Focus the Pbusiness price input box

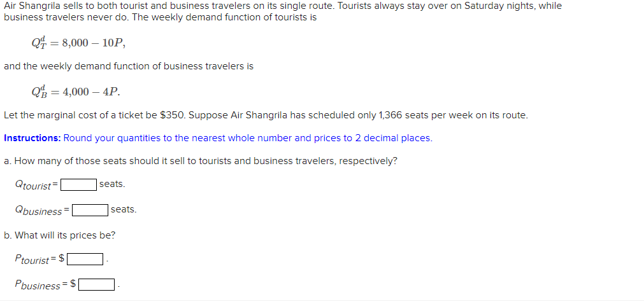pos(97,285)
